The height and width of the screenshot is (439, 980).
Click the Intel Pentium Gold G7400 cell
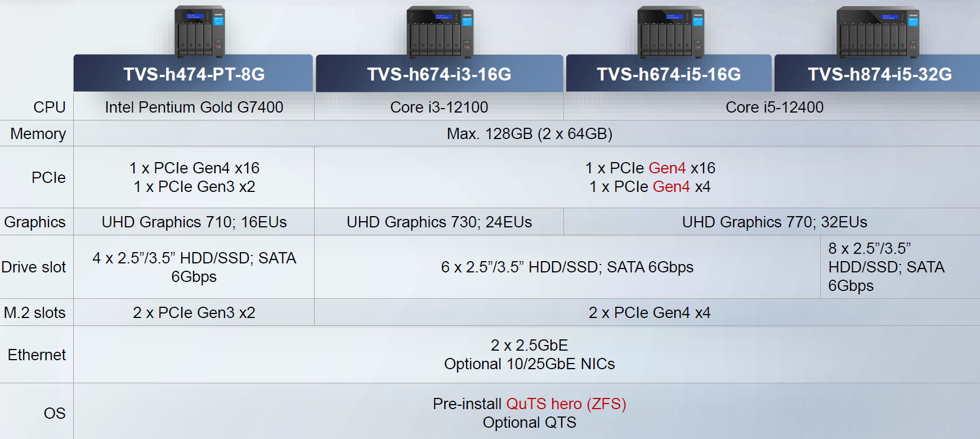click(x=194, y=107)
